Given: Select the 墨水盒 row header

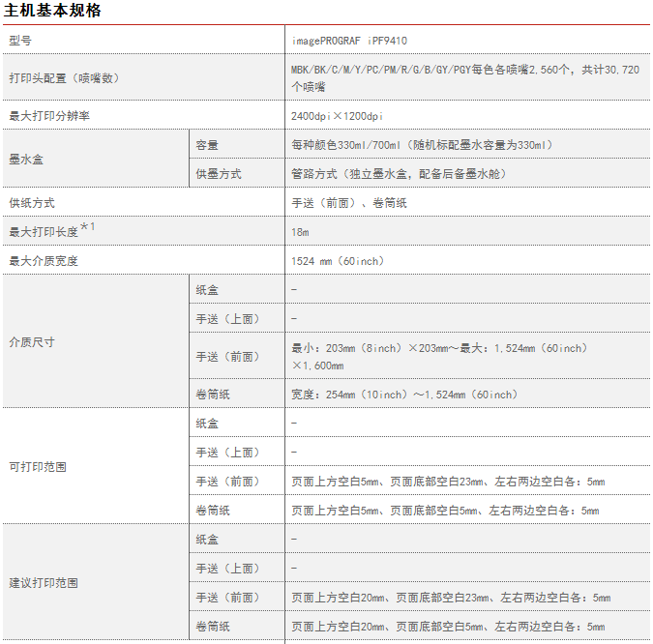Looking at the screenshot, I should 26,159.
